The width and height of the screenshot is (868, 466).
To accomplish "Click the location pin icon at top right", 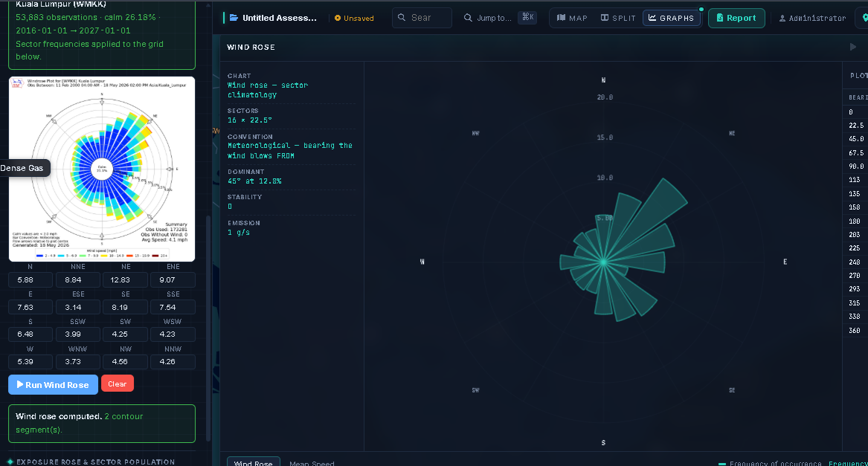I will tap(864, 18).
